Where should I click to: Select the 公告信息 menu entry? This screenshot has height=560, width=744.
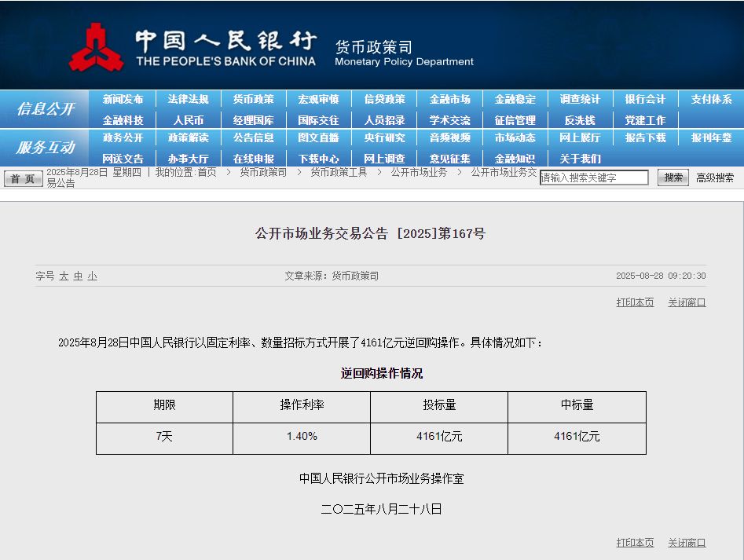253,137
